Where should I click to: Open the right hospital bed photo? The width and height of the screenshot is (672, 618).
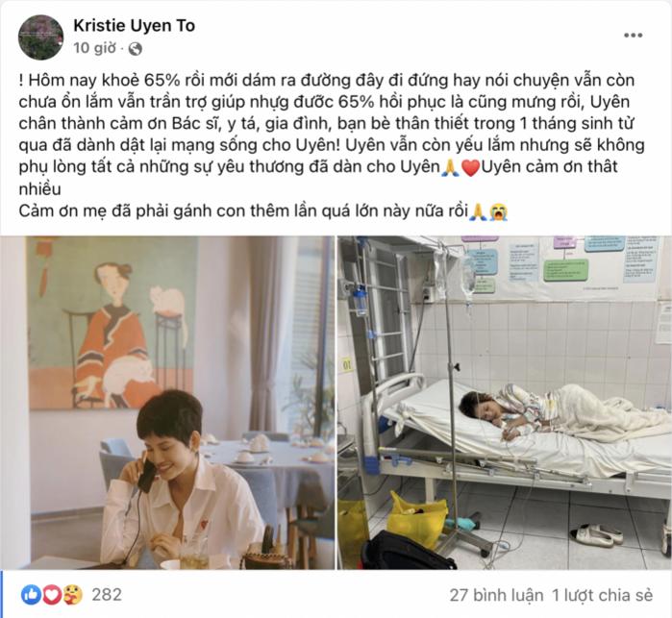click(x=505, y=403)
